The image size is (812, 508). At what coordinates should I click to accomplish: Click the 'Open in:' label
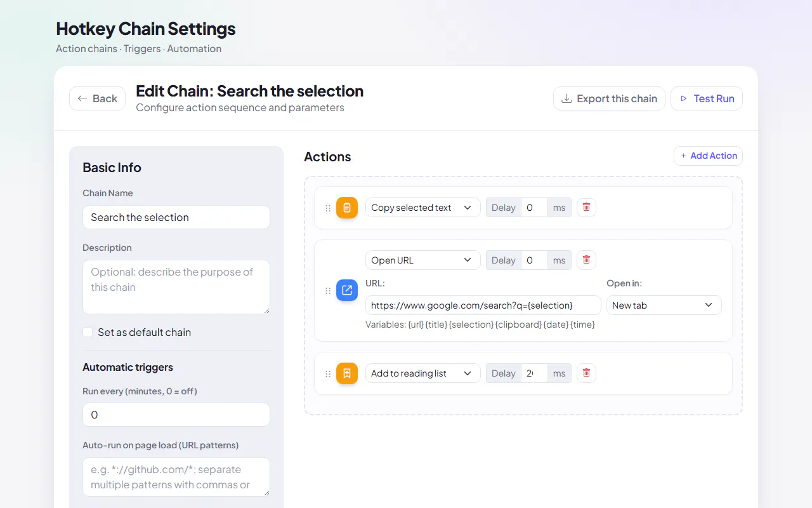coord(624,283)
